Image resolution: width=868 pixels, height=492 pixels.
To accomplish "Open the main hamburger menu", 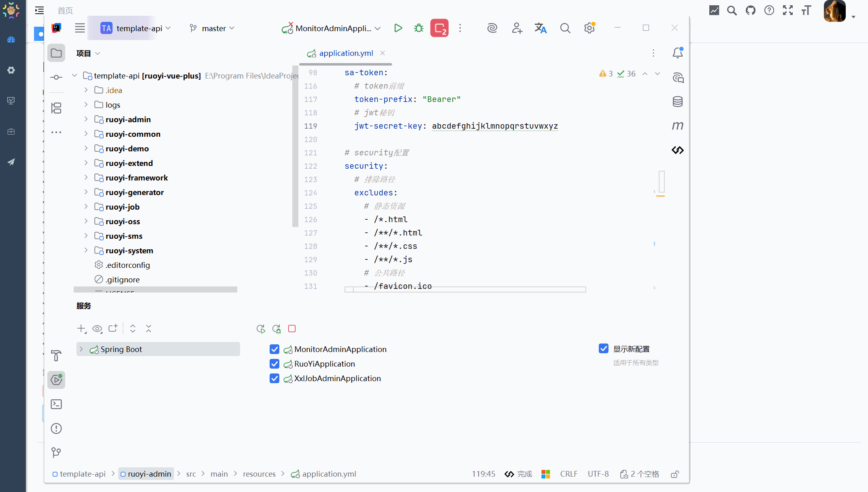I will [80, 28].
